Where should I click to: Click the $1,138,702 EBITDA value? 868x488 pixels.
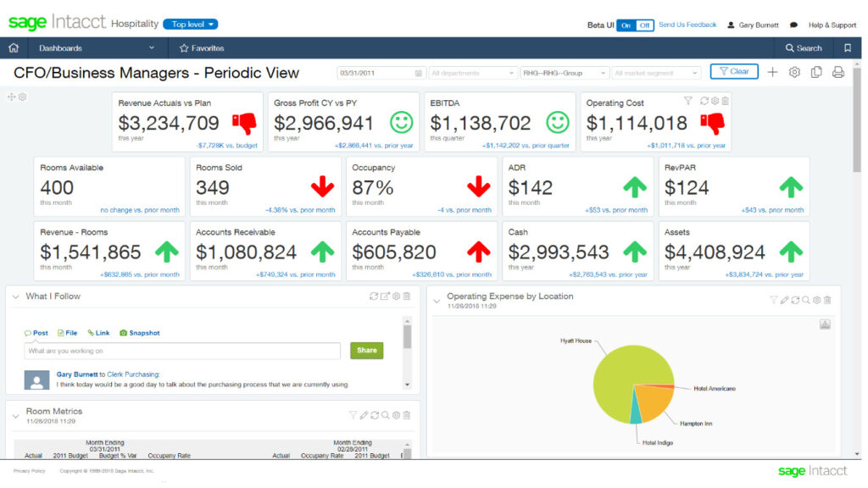[480, 123]
